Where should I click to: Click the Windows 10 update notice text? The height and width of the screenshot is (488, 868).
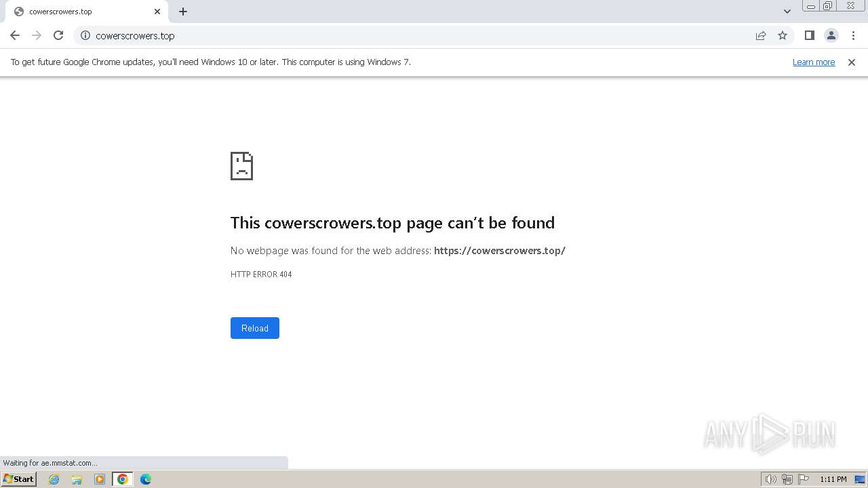pos(211,62)
